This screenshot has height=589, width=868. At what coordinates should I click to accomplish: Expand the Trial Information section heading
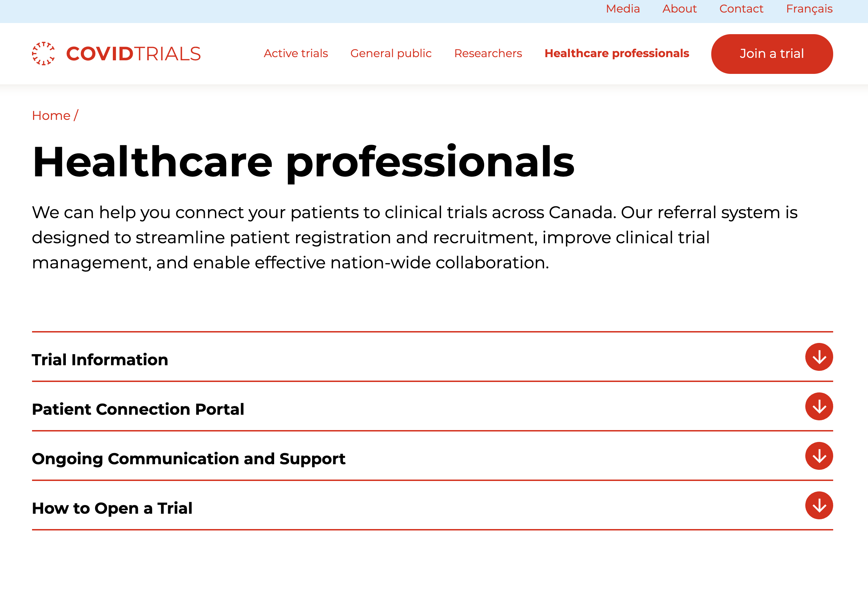100,360
